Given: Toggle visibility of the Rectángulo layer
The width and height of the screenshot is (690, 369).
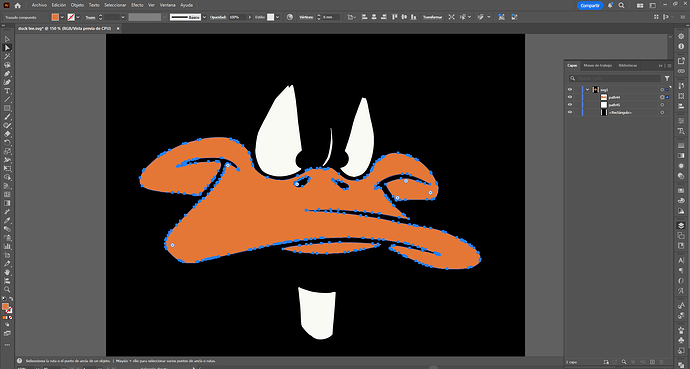Looking at the screenshot, I should (x=570, y=112).
